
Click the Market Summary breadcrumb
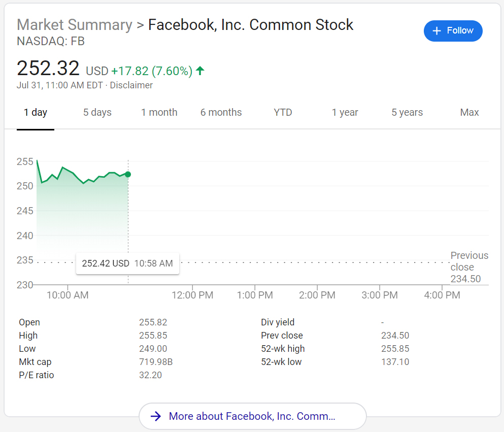coord(75,25)
